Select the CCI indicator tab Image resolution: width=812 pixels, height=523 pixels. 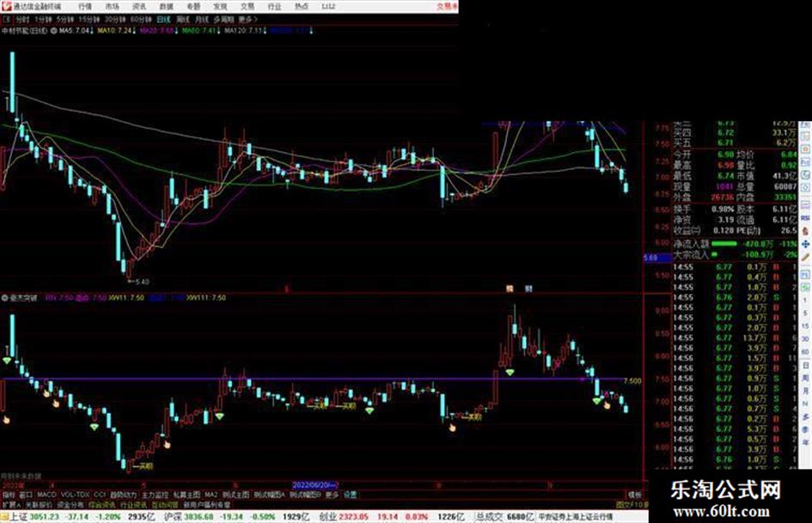click(100, 495)
